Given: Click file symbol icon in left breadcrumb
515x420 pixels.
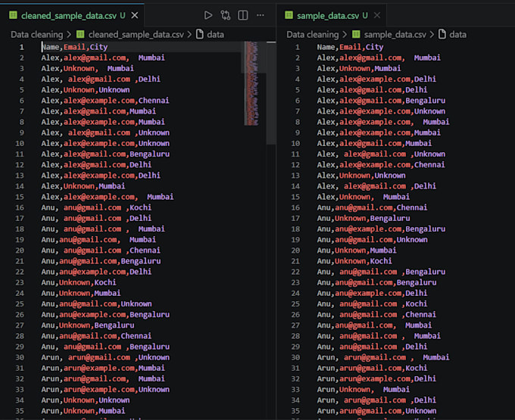Looking at the screenshot, I should click(200, 34).
